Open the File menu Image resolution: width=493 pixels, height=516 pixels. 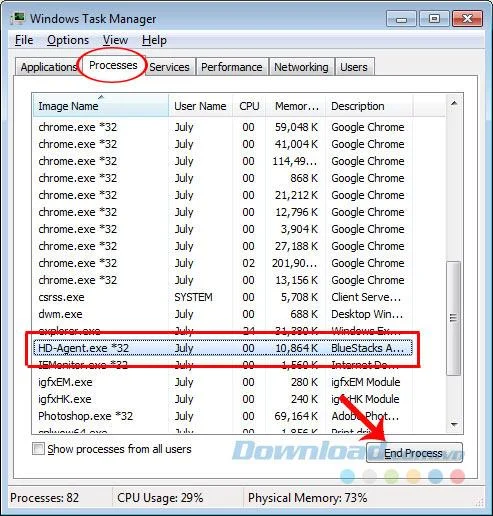click(24, 40)
